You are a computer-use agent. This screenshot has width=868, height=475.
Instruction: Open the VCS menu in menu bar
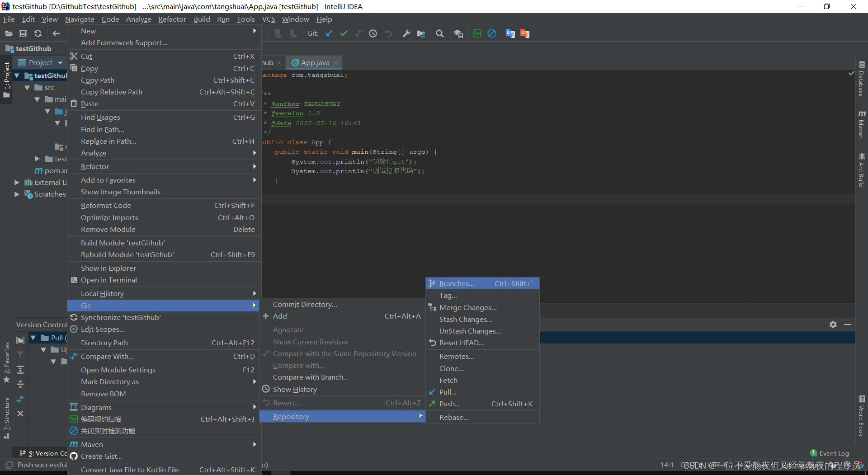(x=269, y=19)
